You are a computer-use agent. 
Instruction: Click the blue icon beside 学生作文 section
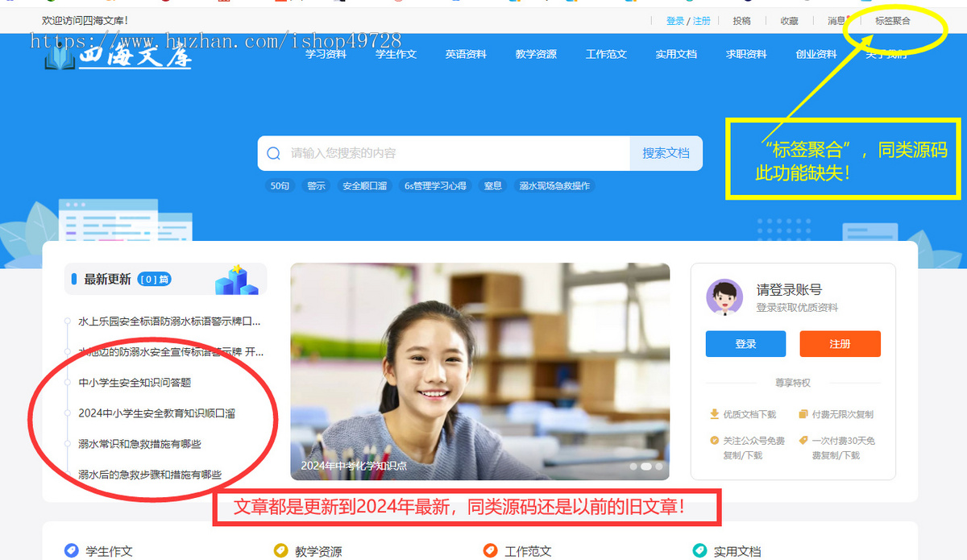72,551
